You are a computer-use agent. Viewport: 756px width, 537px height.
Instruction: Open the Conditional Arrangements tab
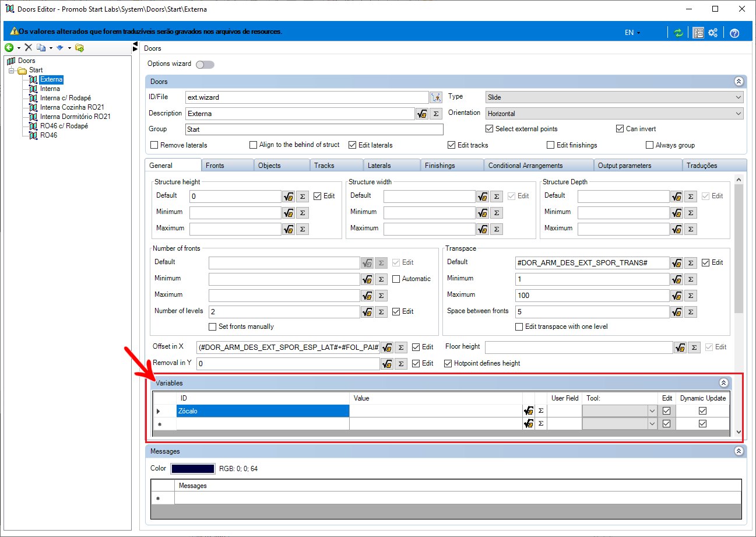coord(539,166)
